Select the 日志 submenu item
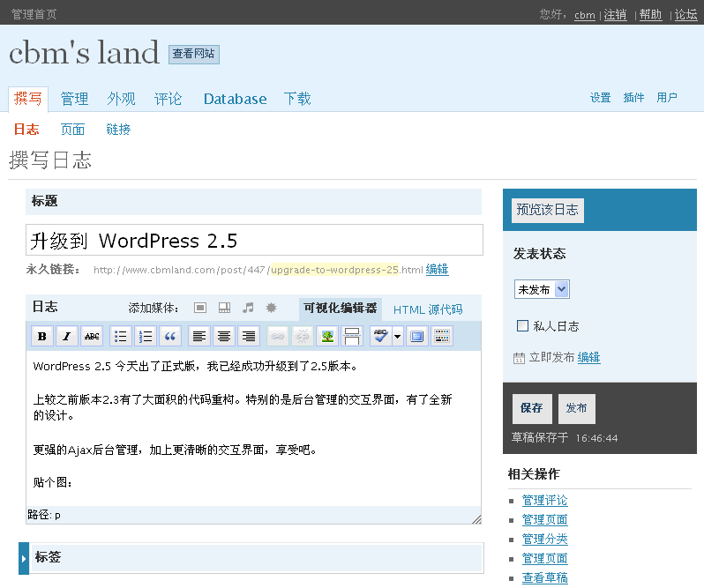This screenshot has height=588, width=704. (x=26, y=130)
